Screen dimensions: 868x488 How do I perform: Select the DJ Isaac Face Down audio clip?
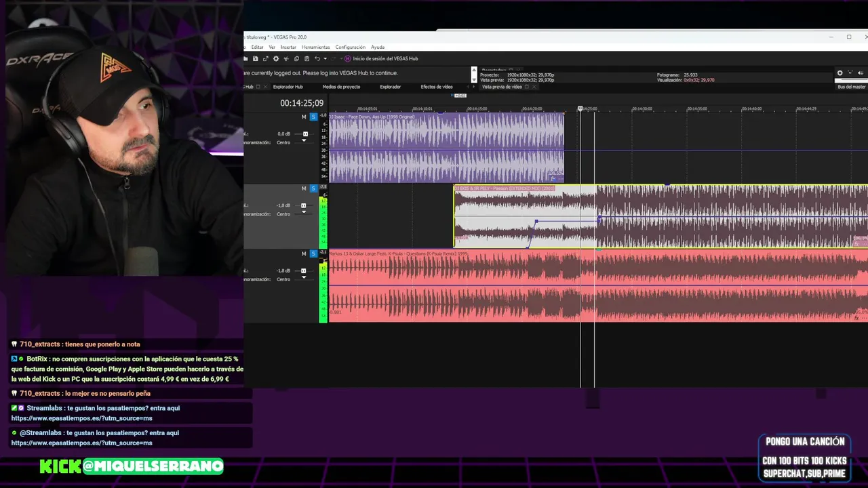pyautogui.click(x=446, y=148)
